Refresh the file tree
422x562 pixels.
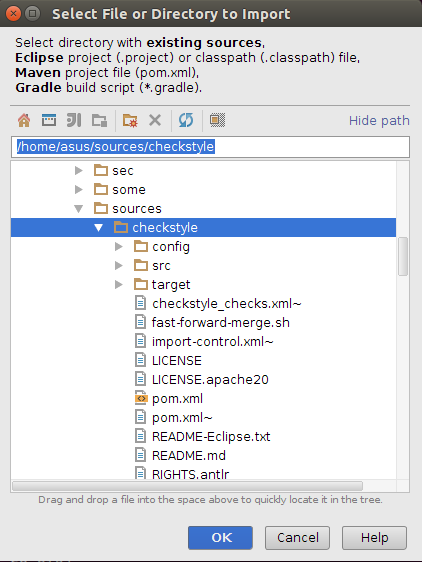(x=186, y=120)
